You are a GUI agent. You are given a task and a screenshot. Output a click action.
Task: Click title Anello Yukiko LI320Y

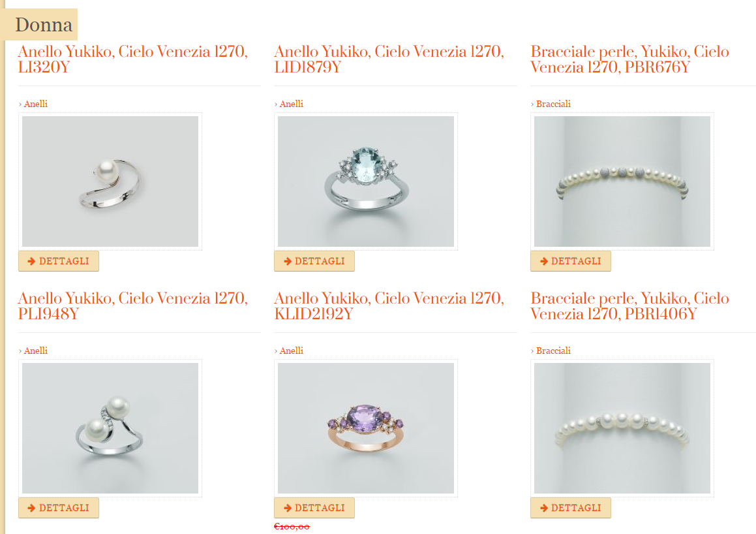[x=133, y=59]
